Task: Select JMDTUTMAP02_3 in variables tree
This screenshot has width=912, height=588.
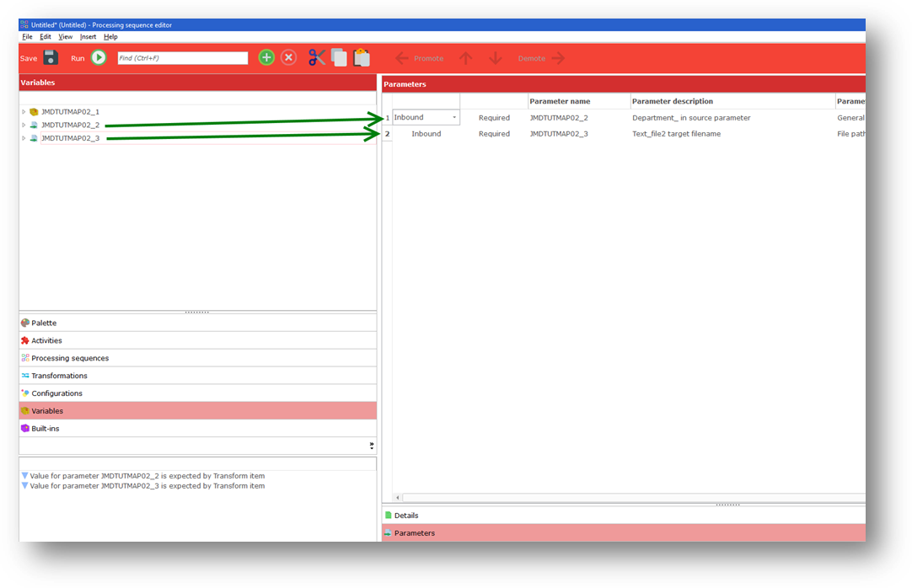Action: (x=70, y=138)
